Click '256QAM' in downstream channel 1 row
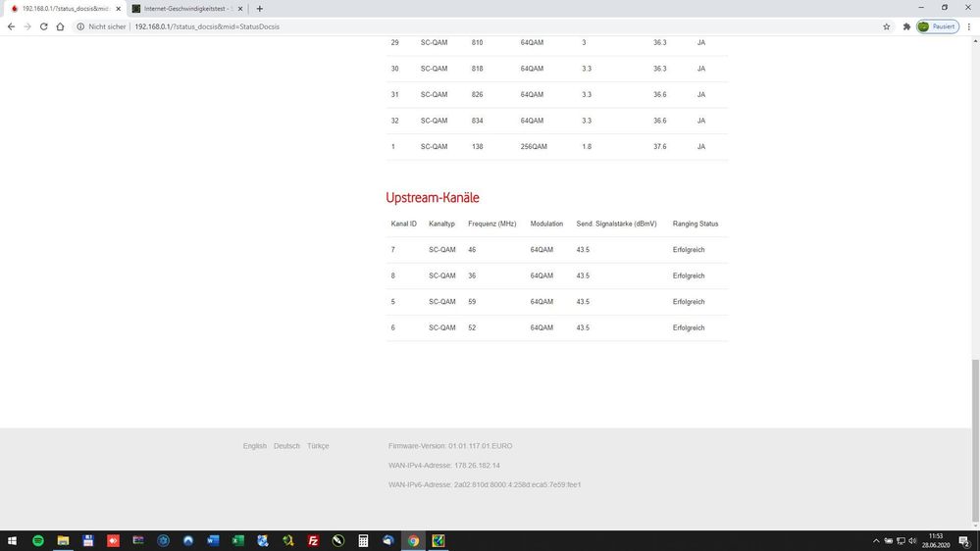This screenshot has height=551, width=980. tap(534, 147)
